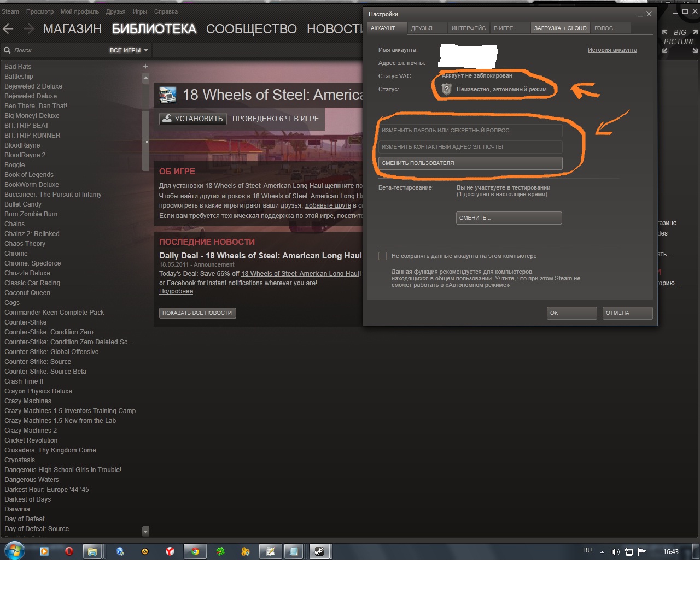Launch Opera browser from taskbar
Screen dimensions: 700x612
point(69,551)
